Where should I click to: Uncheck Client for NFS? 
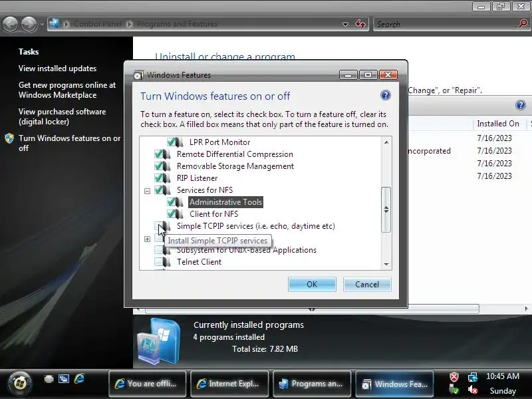pyautogui.click(x=172, y=213)
